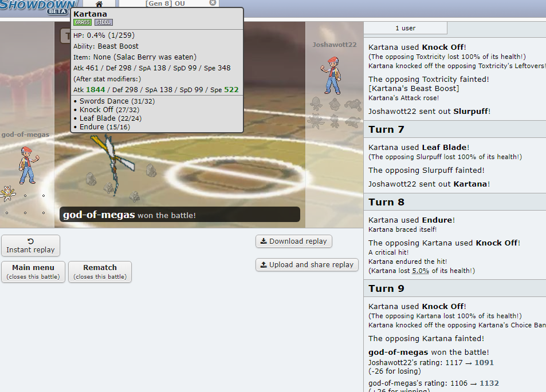546x392 pixels.
Task: Click the 'Leaf Blade (22/24)' move entry
Action: click(111, 118)
